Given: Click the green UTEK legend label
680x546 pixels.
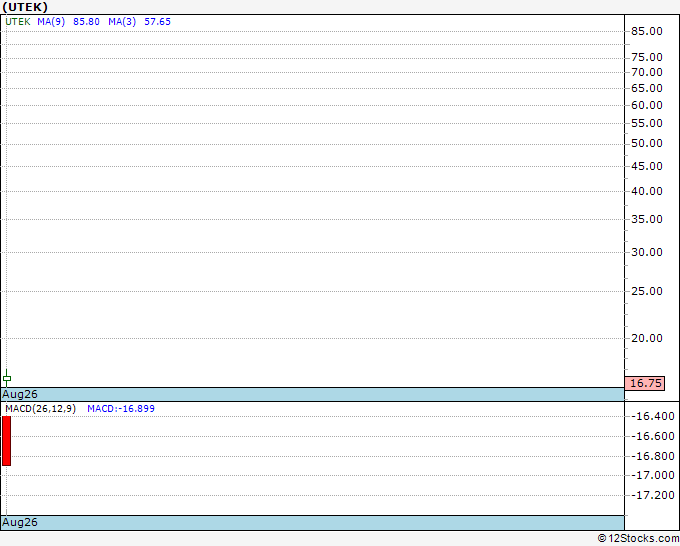Looking at the screenshot, I should pos(18,22).
